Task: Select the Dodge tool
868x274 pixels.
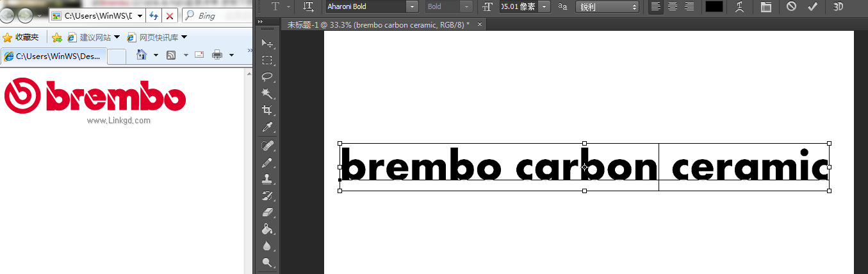Action: tap(267, 262)
